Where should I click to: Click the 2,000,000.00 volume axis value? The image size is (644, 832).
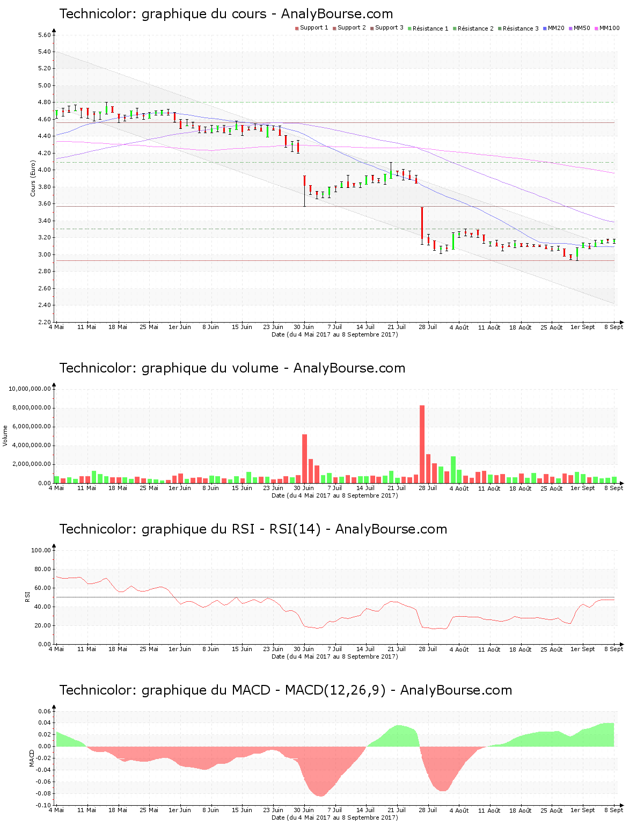31,464
